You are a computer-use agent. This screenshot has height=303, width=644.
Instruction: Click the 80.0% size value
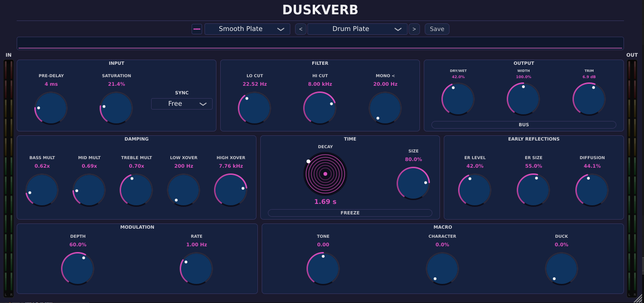(x=413, y=160)
